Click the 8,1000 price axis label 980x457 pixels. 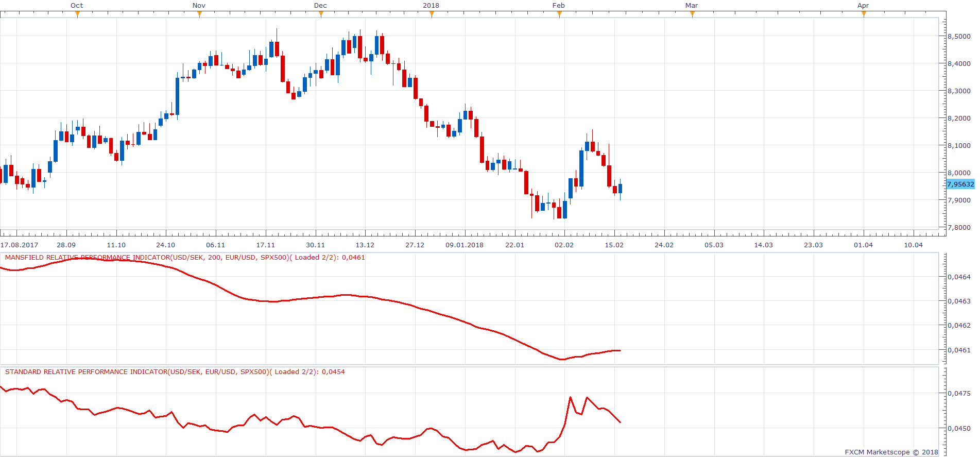click(x=959, y=145)
